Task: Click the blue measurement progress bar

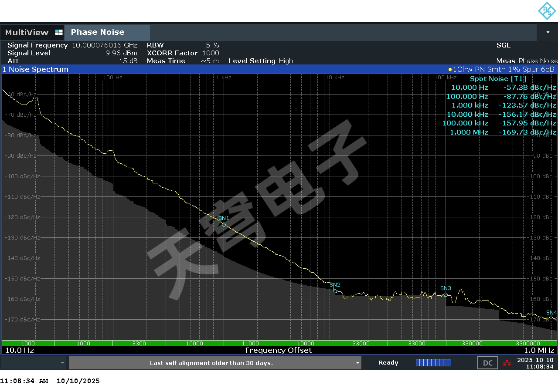Action: 433,363
